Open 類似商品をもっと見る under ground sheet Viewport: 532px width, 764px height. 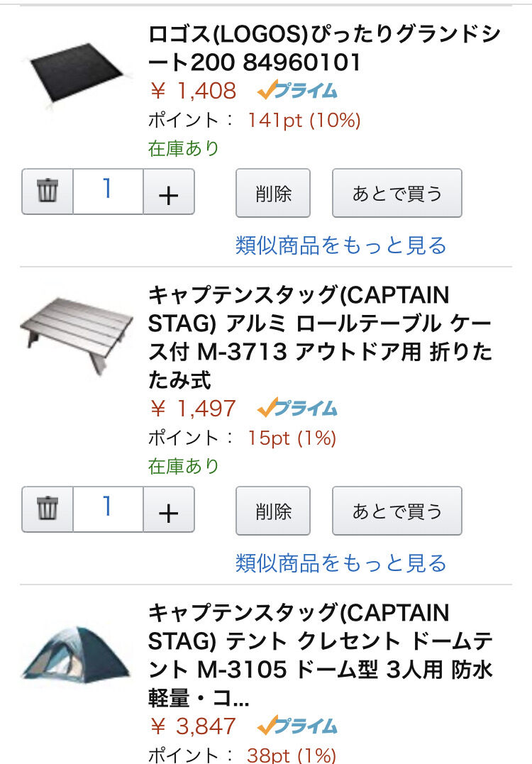click(x=341, y=245)
